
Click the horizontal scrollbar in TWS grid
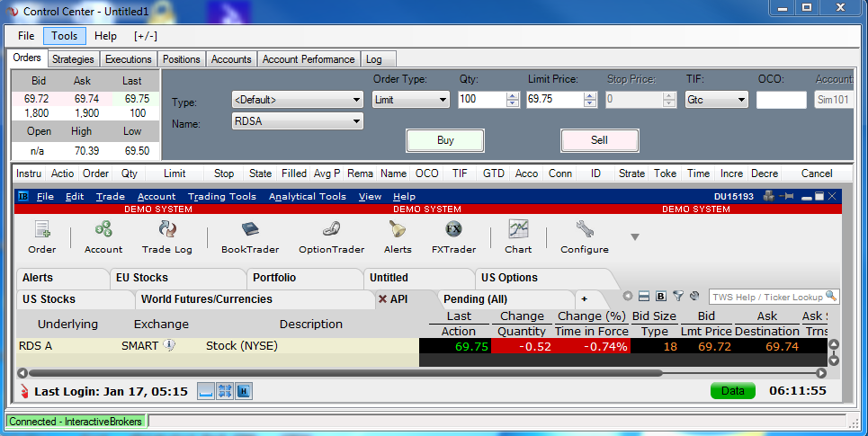coord(345,373)
